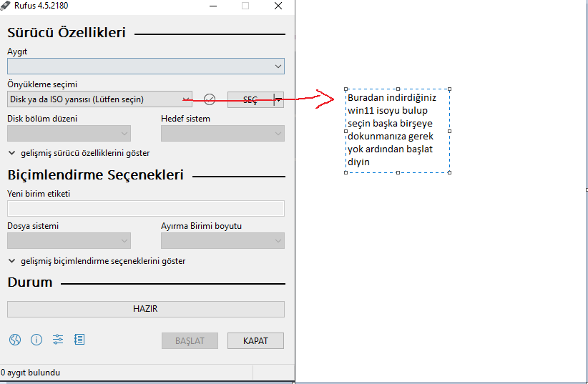This screenshot has height=384, width=588.
Task: Expand gelişmiş sürücü özelliklerini göster
Action: 79,153
